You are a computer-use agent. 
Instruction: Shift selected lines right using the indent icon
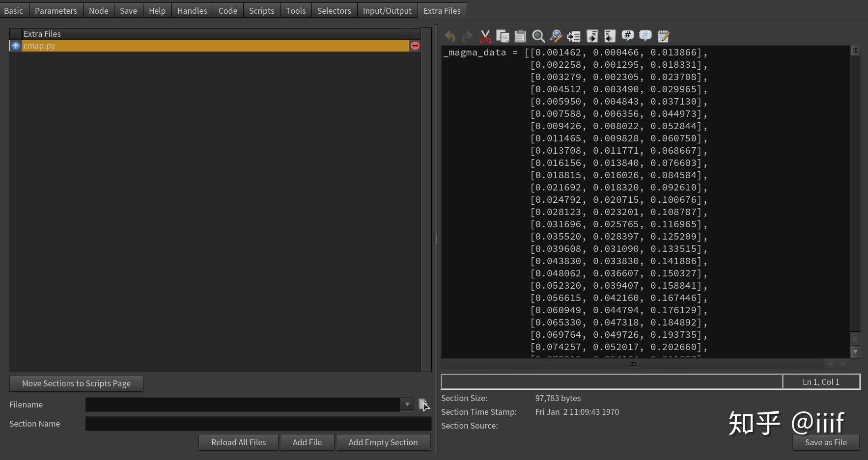coord(591,36)
